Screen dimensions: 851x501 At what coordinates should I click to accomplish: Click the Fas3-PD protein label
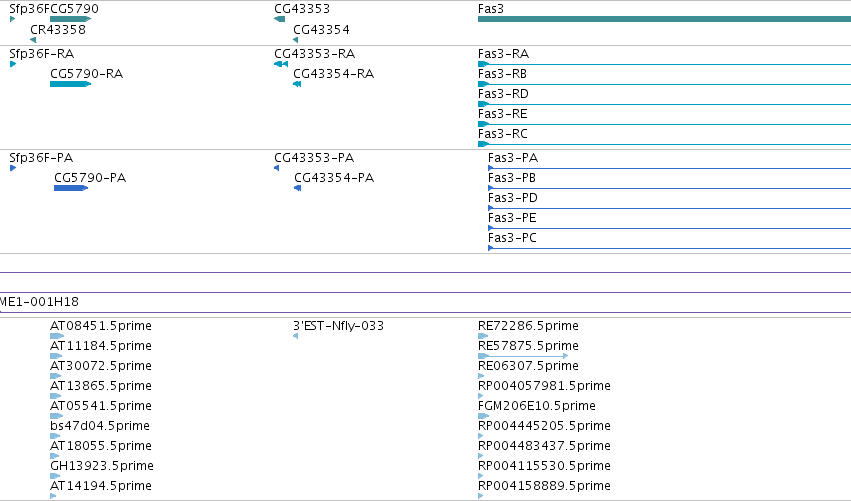(513, 198)
